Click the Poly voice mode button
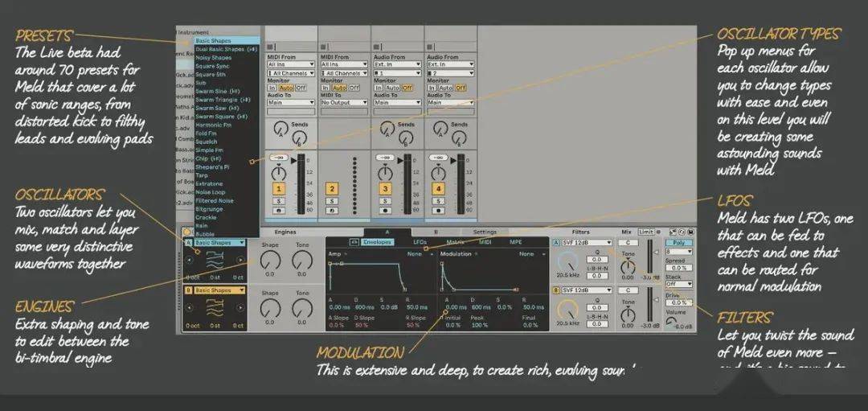 click(x=678, y=243)
